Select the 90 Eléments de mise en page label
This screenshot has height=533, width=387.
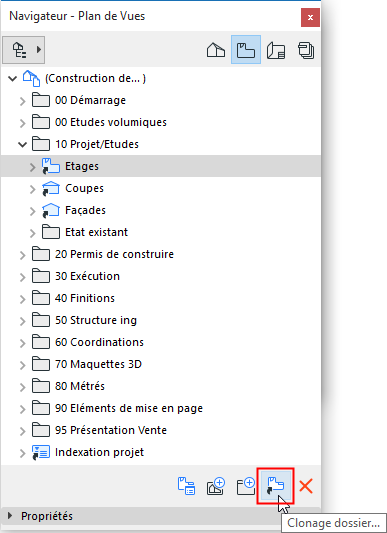coord(129,408)
